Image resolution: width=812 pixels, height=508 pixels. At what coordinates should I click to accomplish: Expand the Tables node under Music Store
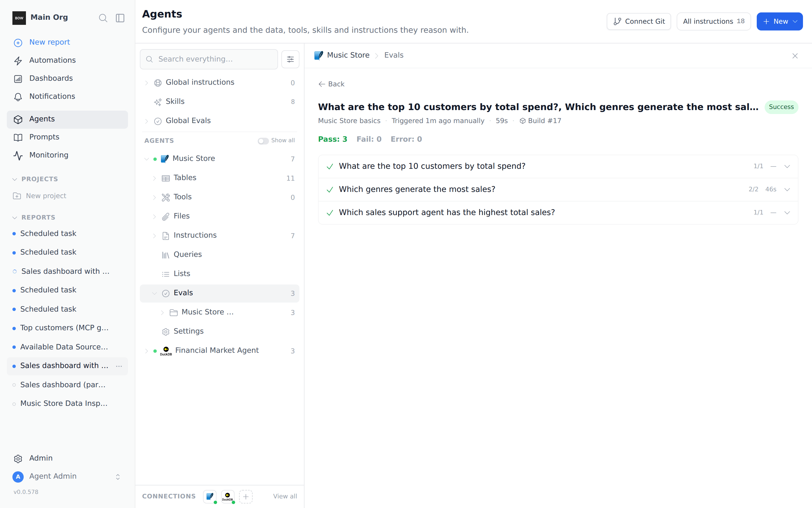[x=154, y=178]
